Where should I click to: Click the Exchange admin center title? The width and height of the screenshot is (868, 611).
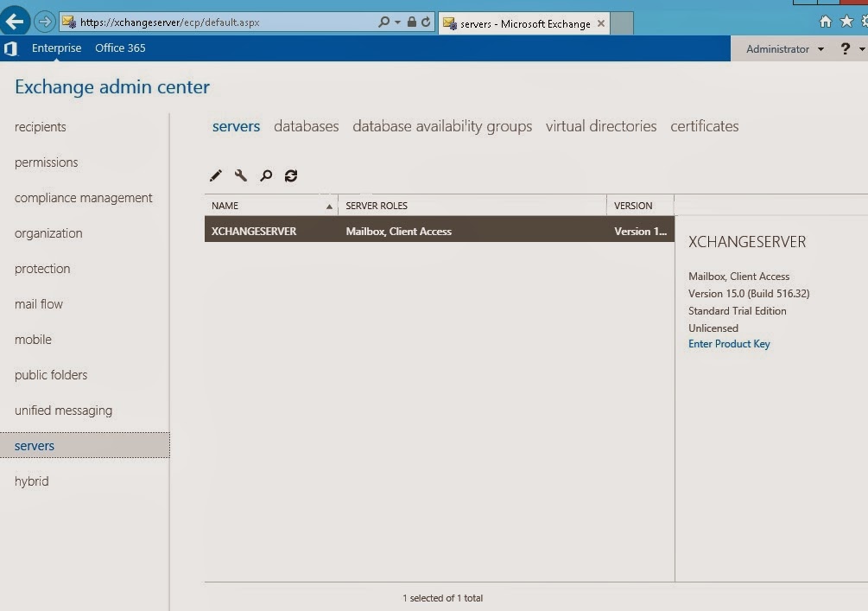pos(112,87)
